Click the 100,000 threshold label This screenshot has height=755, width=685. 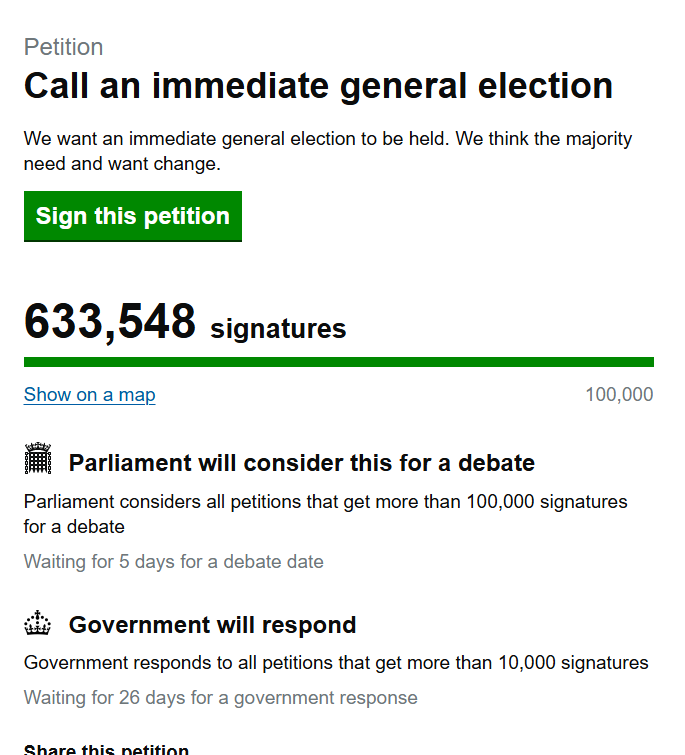click(619, 395)
